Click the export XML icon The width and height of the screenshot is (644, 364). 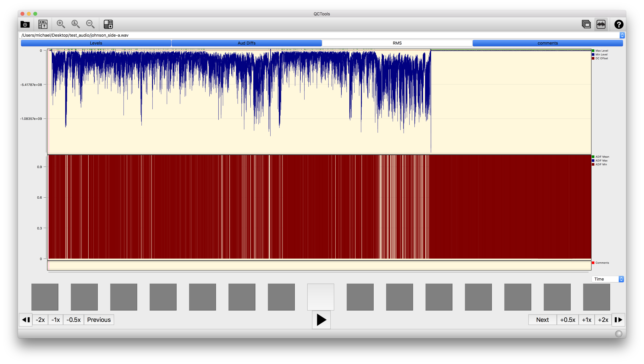click(x=43, y=24)
